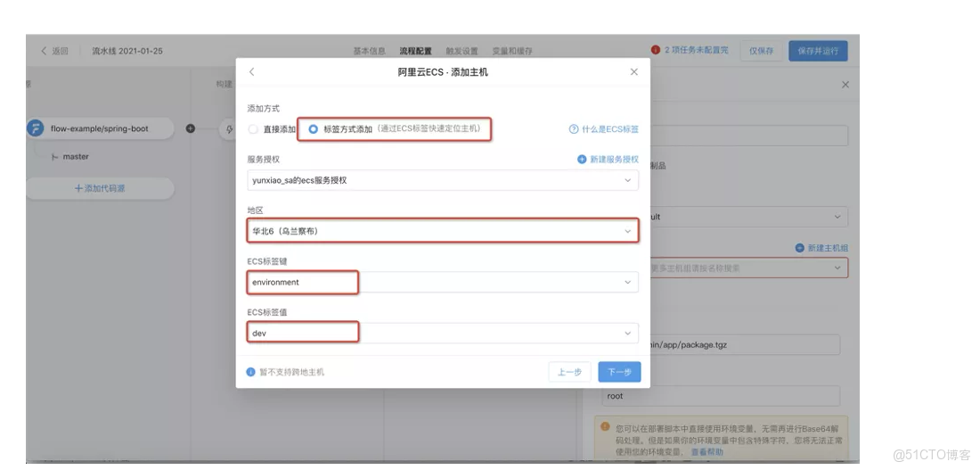
Task: Open the 基本信息 tab
Action: [x=370, y=52]
